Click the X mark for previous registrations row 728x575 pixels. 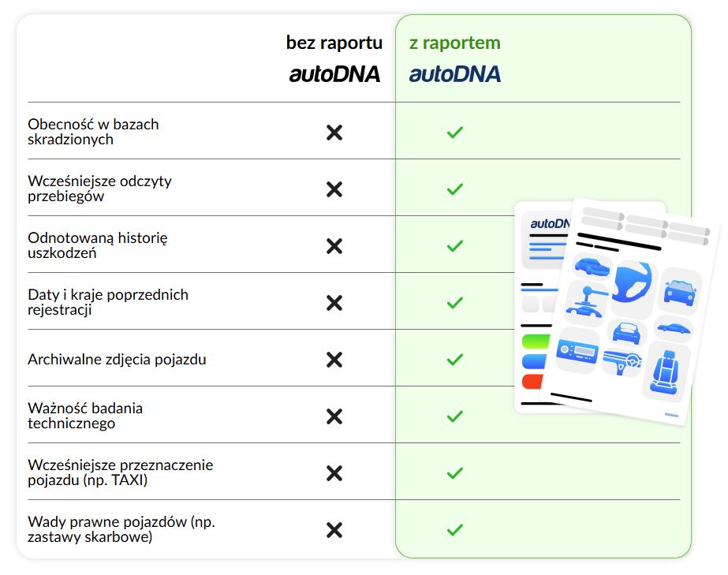pyautogui.click(x=334, y=303)
